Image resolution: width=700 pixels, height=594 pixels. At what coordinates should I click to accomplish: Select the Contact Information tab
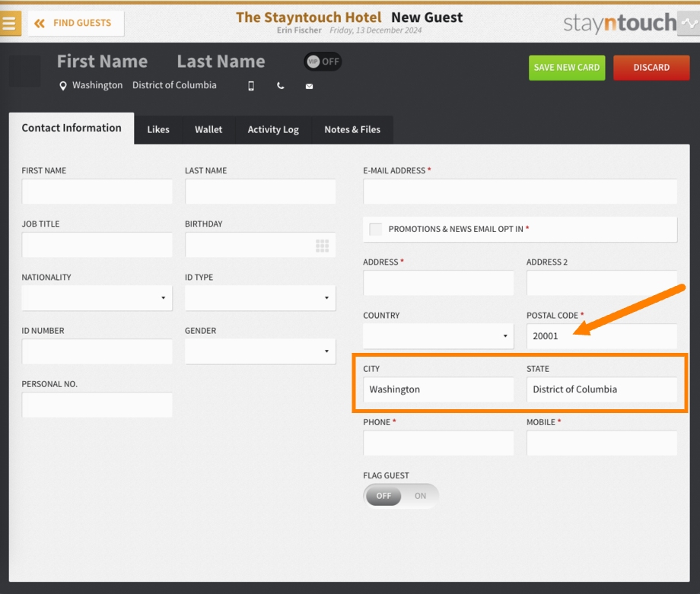[72, 128]
